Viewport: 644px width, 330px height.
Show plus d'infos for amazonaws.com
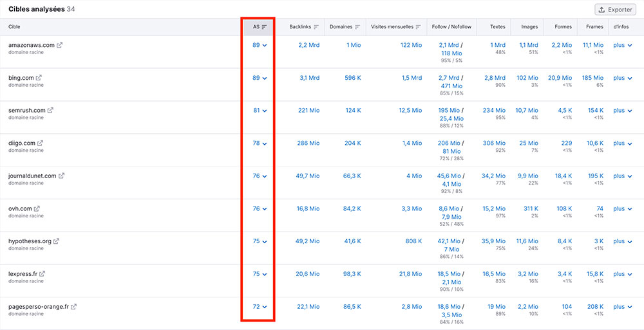point(622,45)
